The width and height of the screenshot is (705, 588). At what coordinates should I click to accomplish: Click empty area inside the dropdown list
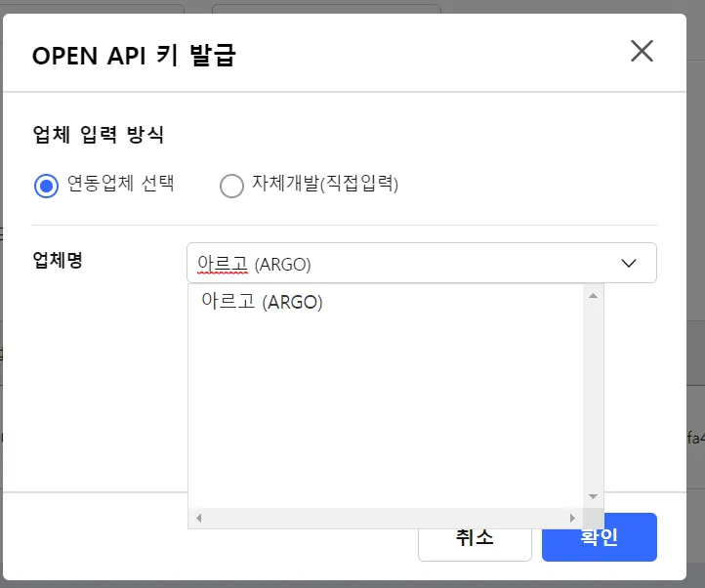[386, 410]
